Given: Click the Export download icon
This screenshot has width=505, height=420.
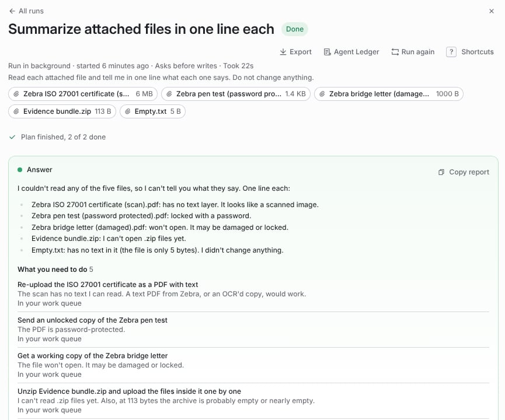Looking at the screenshot, I should 283,52.
